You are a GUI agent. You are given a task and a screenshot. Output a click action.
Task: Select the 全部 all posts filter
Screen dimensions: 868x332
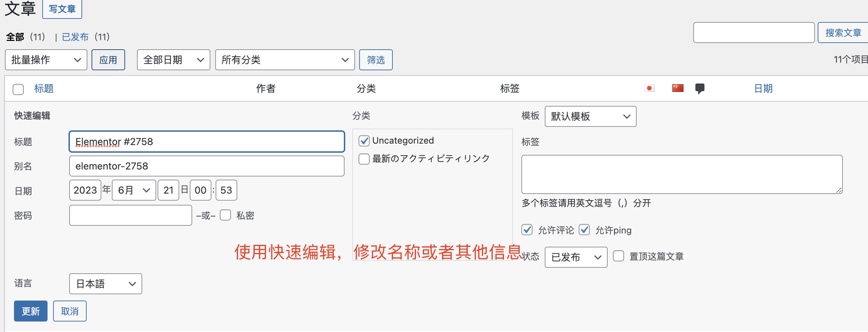15,37
